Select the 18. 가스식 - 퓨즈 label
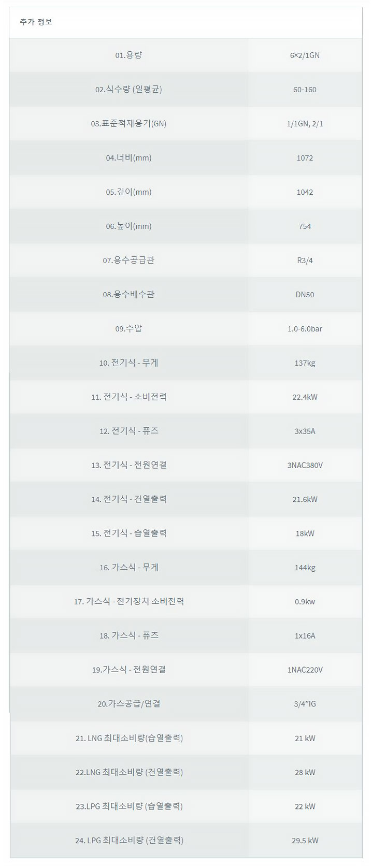Viewport: 372px width, 868px height. point(128,635)
